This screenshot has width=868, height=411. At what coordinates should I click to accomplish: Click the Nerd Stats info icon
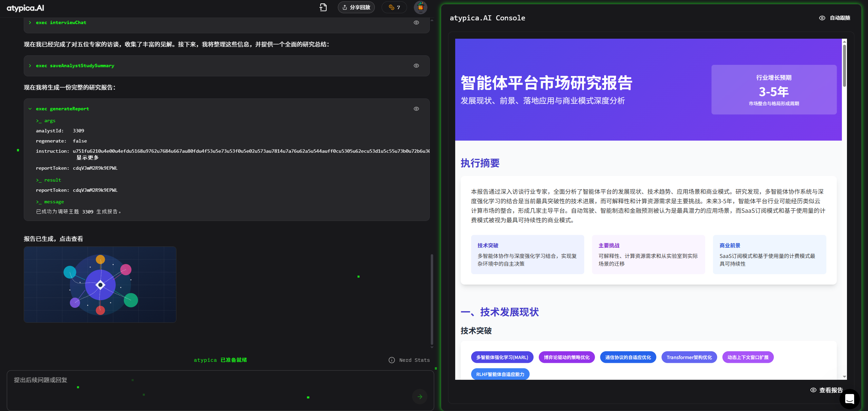pyautogui.click(x=391, y=360)
